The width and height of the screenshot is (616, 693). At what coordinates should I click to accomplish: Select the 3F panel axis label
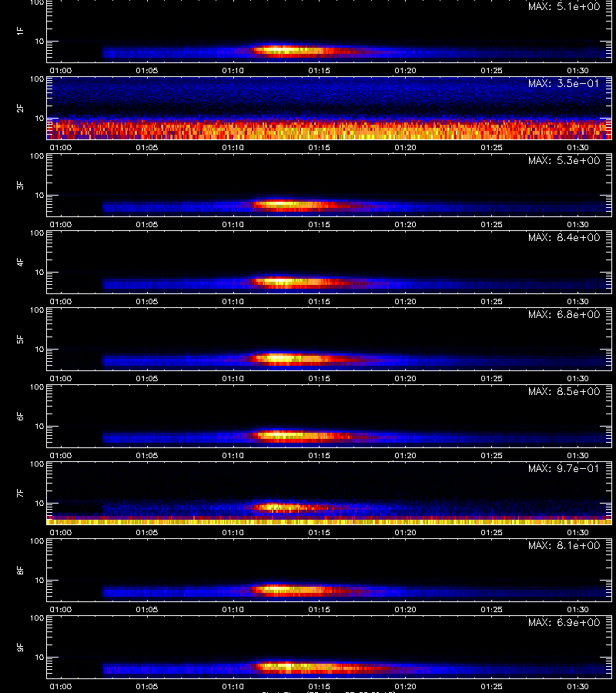[20, 185]
